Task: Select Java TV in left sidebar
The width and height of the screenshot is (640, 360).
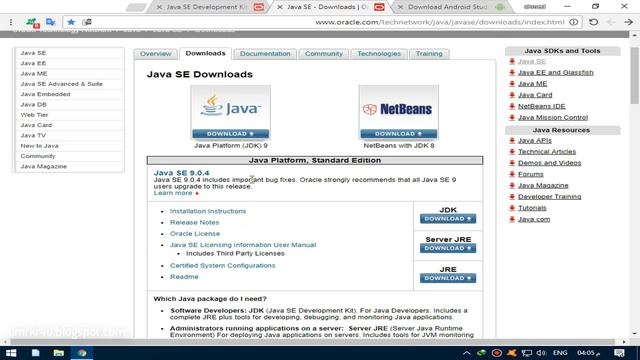Action: [x=69, y=135]
